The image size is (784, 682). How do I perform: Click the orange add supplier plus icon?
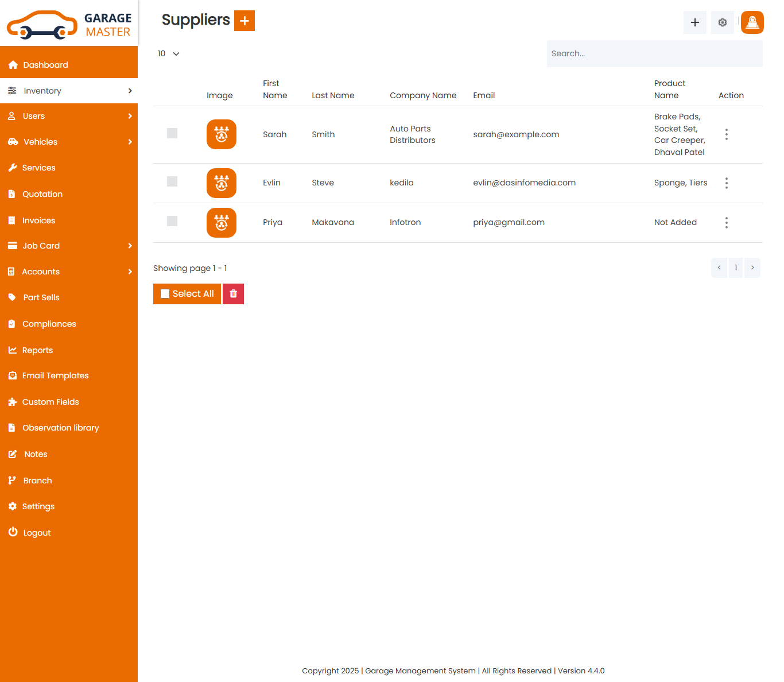[244, 21]
